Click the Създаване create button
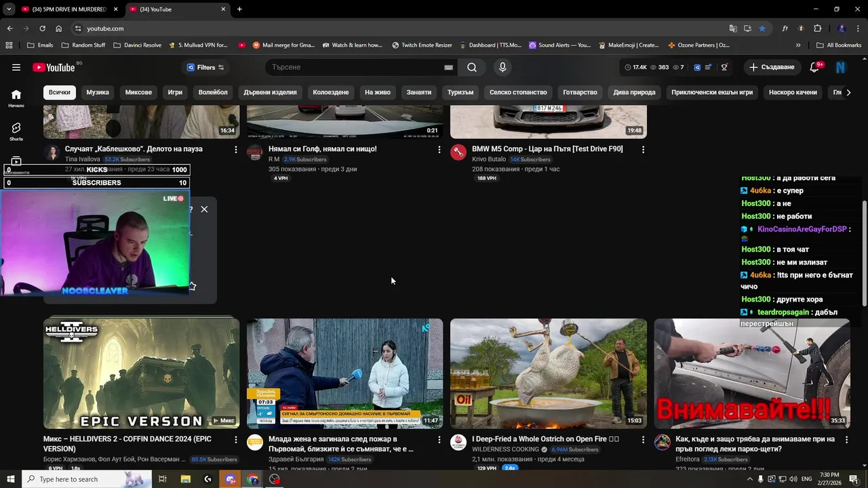The image size is (868, 488). [772, 67]
